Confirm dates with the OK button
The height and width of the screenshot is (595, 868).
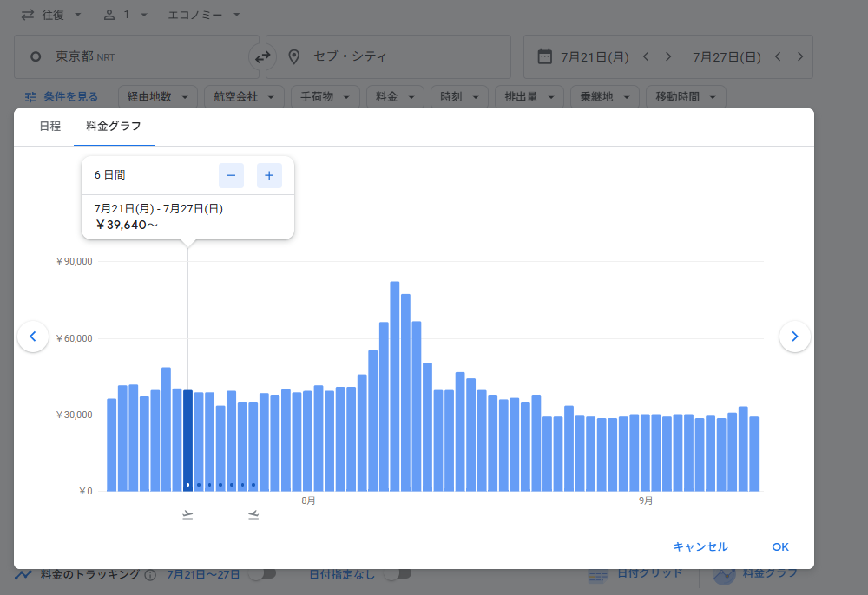pos(780,547)
